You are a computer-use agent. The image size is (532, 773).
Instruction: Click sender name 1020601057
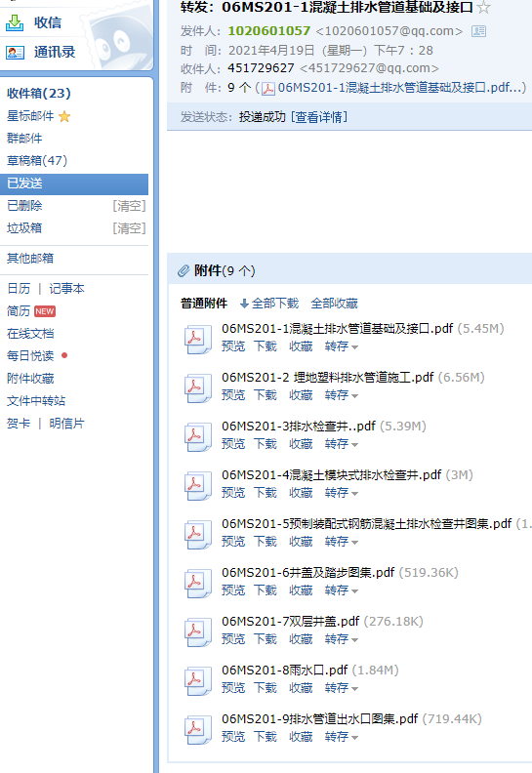269,31
